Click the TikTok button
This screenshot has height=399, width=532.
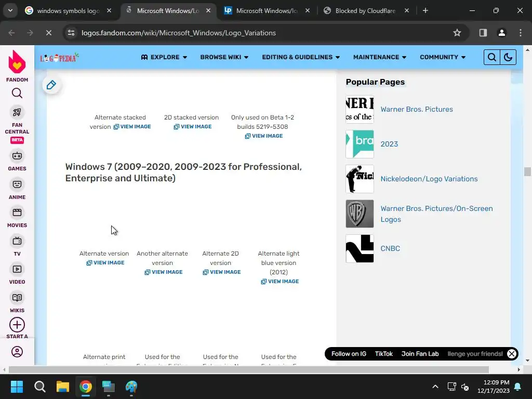pos(384,354)
